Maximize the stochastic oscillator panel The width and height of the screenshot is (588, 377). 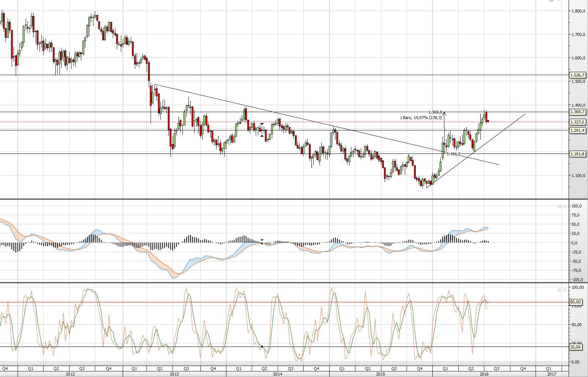[x=559, y=289]
